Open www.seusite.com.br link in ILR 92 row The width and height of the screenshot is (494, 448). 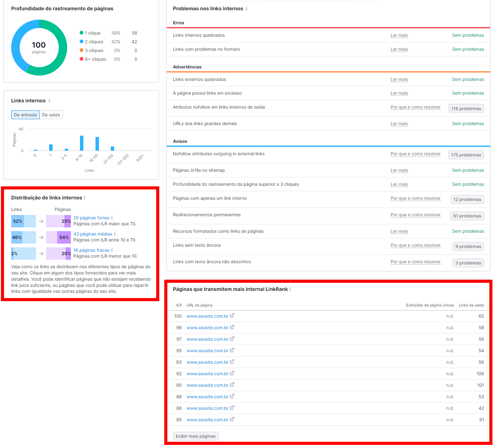point(207,374)
